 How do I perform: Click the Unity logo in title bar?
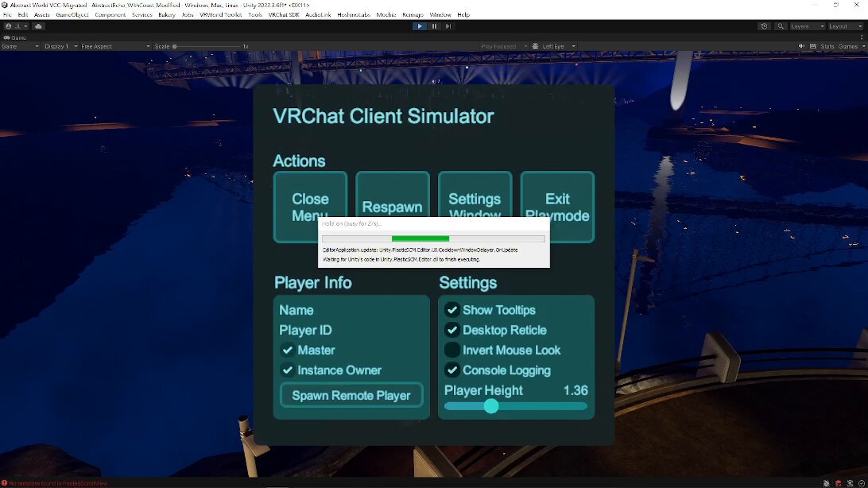pos(5,5)
